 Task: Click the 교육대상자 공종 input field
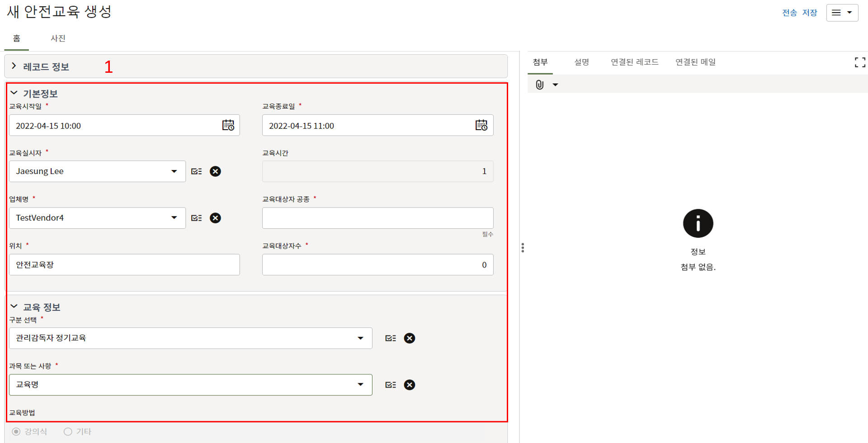pyautogui.click(x=377, y=218)
